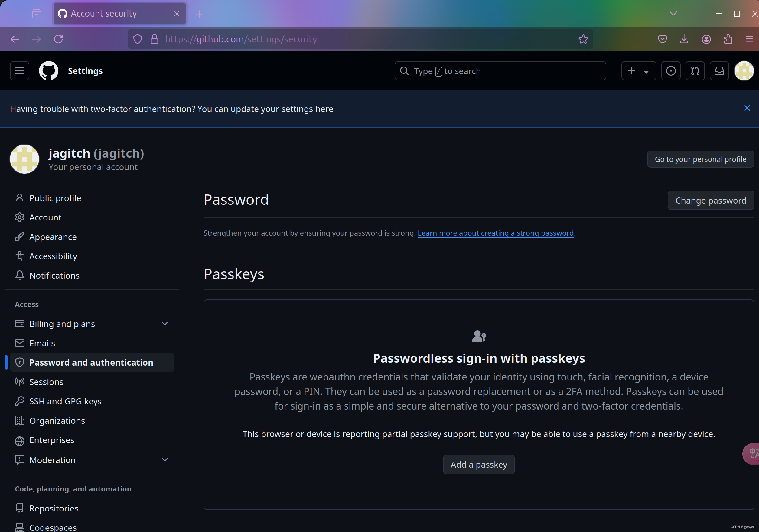Click the organizations grid icon

click(20, 420)
